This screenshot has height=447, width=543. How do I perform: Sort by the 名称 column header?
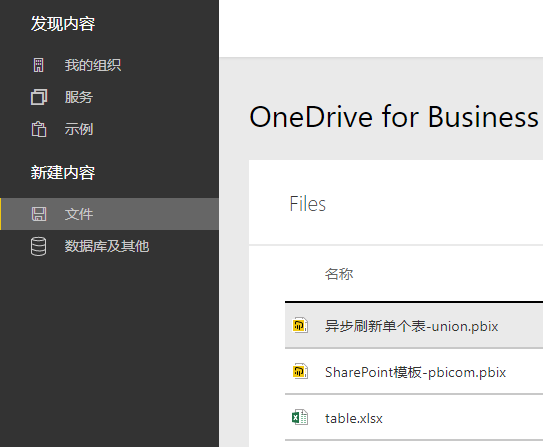339,274
